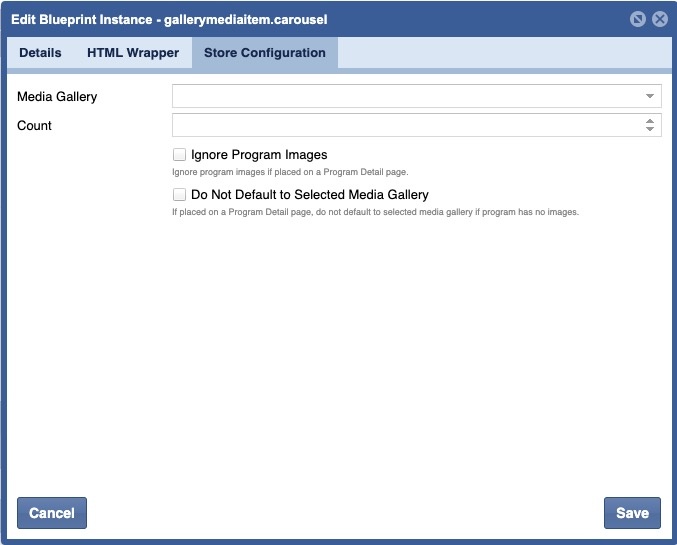Image resolution: width=677 pixels, height=545 pixels.
Task: Increase Count with the up spinner arrow
Action: [x=650, y=121]
